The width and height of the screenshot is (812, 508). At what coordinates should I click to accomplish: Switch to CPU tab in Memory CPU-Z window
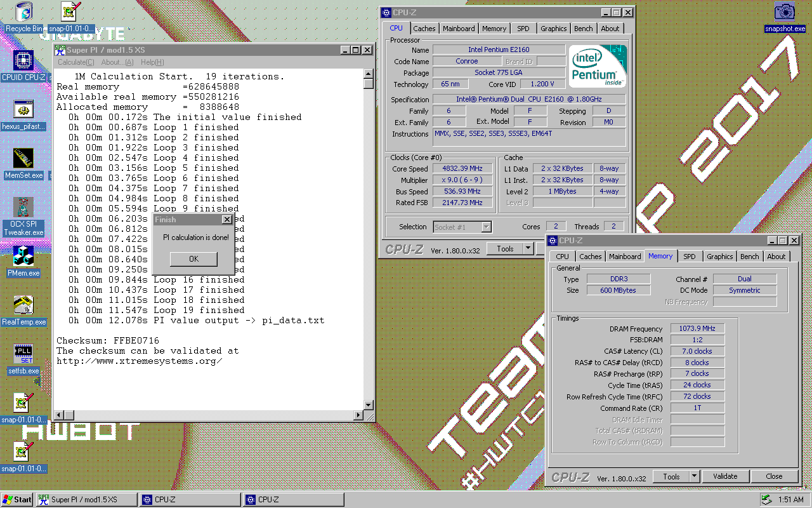563,257
